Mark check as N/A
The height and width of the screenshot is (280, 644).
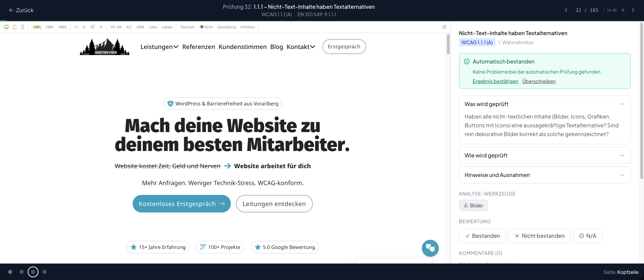tap(587, 236)
